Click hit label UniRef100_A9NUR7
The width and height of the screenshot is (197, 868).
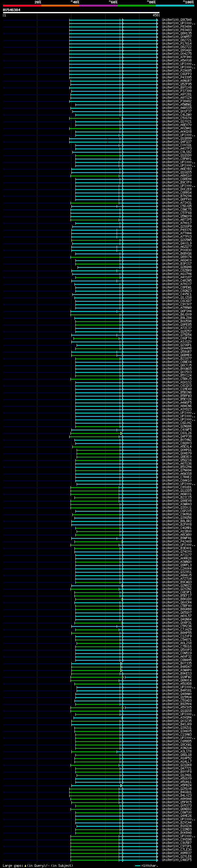pyautogui.click(x=176, y=81)
